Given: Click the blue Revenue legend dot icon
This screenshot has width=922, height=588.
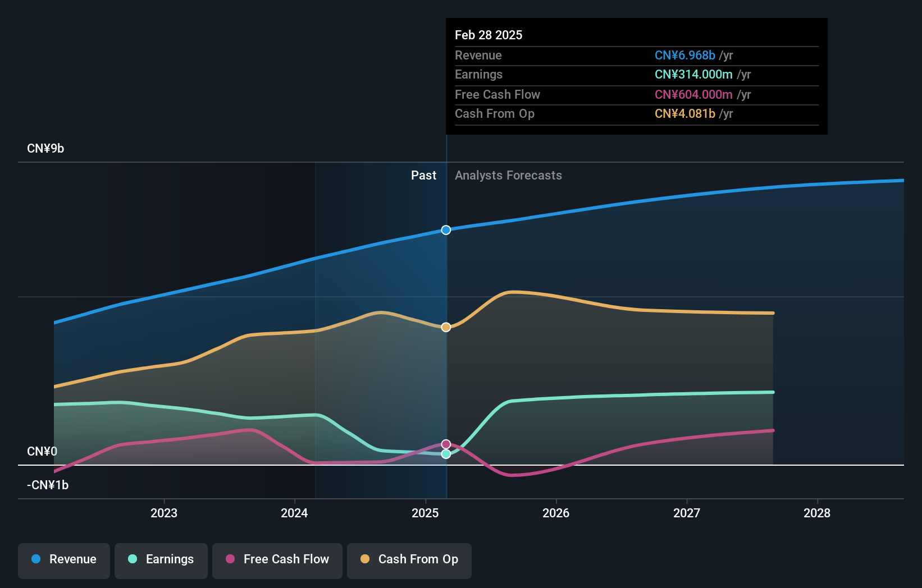Looking at the screenshot, I should click(x=37, y=559).
